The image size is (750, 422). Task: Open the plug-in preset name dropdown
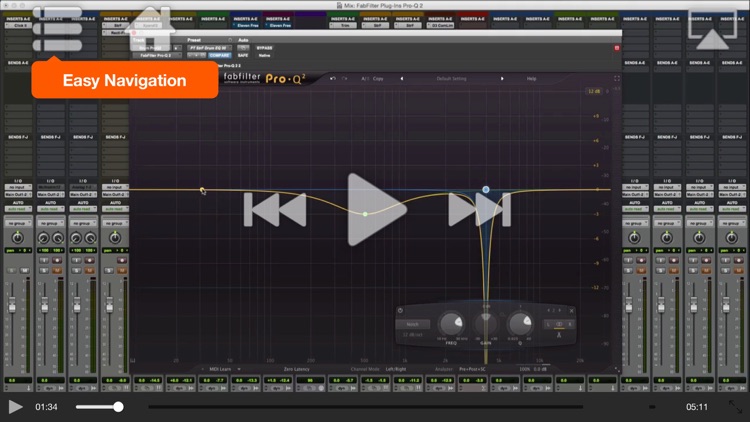[209, 48]
